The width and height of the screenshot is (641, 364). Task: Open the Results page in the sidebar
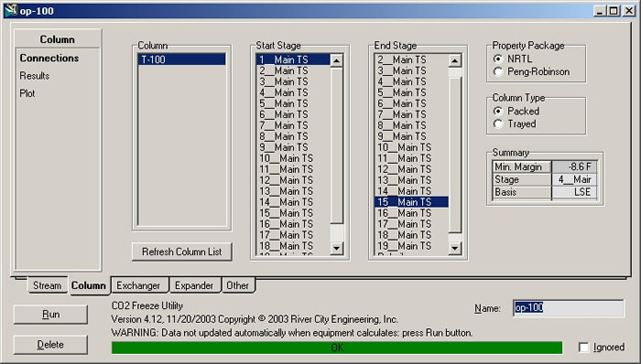point(35,76)
